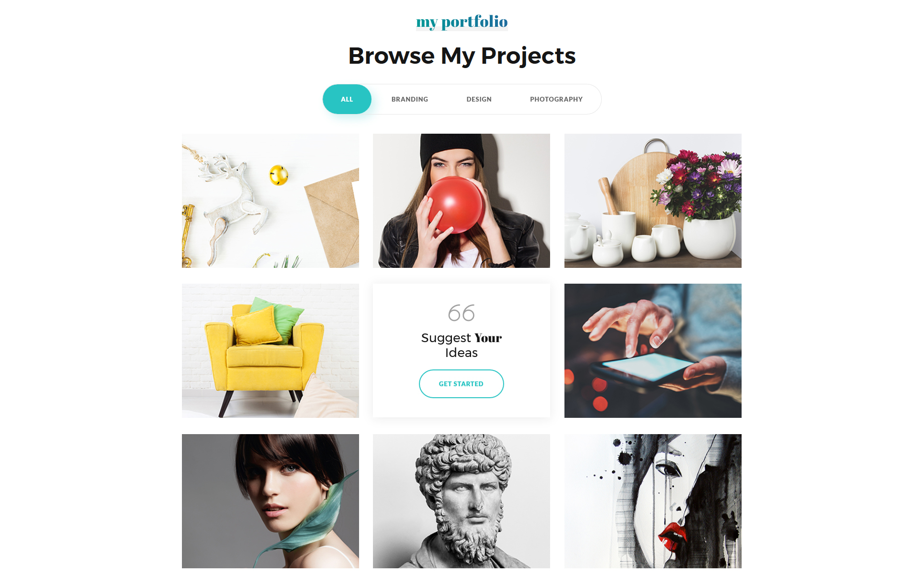View the flowers and white crockery project
Viewport: 924px width, 575px height.
[653, 201]
